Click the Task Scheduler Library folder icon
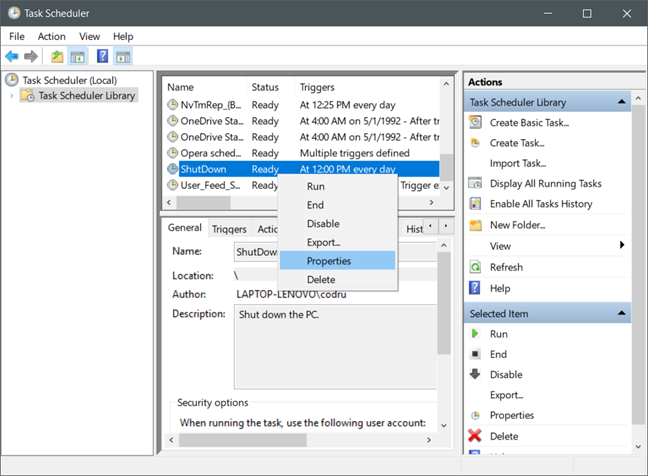Image resolution: width=648 pixels, height=476 pixels. 28,95
